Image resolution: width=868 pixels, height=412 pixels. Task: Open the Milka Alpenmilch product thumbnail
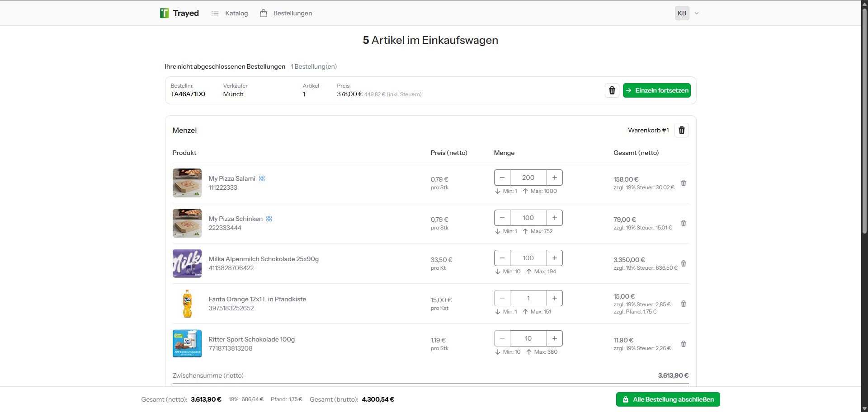click(187, 263)
